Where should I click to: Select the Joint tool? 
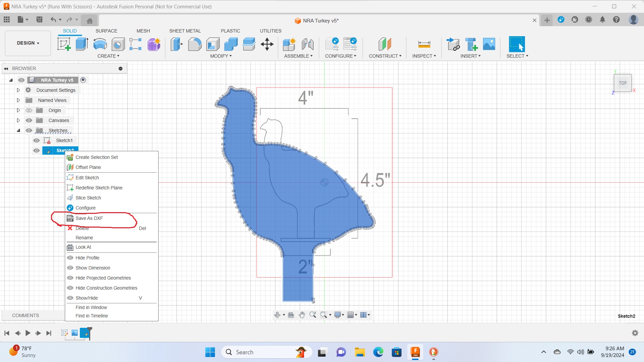click(308, 44)
